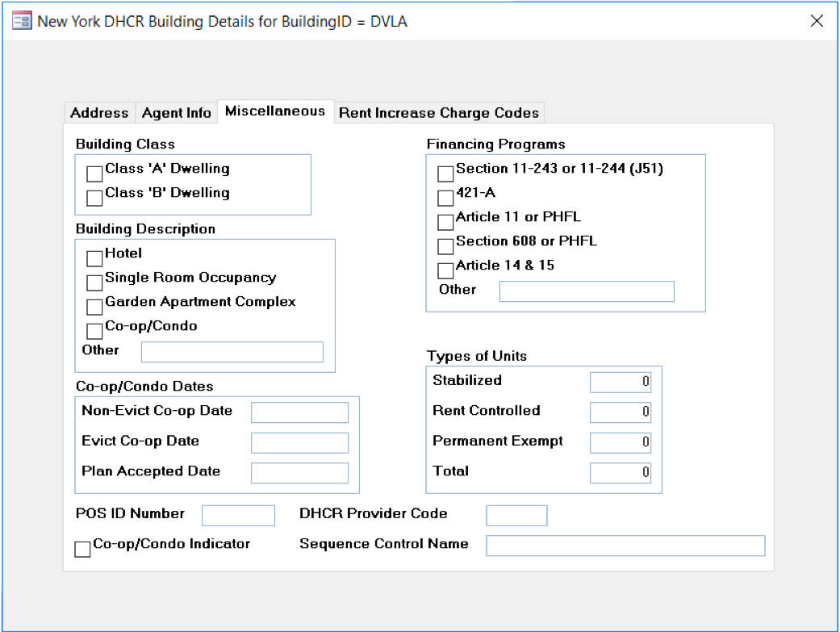Focus the Non-Evict Co-op Date field

pos(299,412)
